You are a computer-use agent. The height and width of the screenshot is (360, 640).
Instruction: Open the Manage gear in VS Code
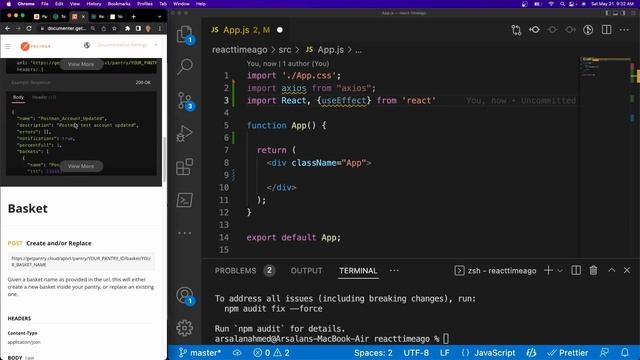click(184, 328)
